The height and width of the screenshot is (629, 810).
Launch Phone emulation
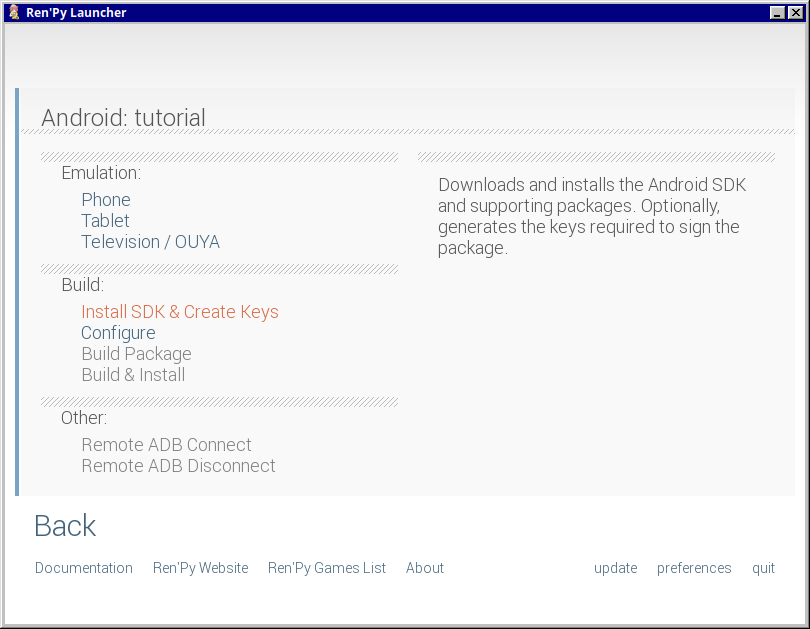106,200
